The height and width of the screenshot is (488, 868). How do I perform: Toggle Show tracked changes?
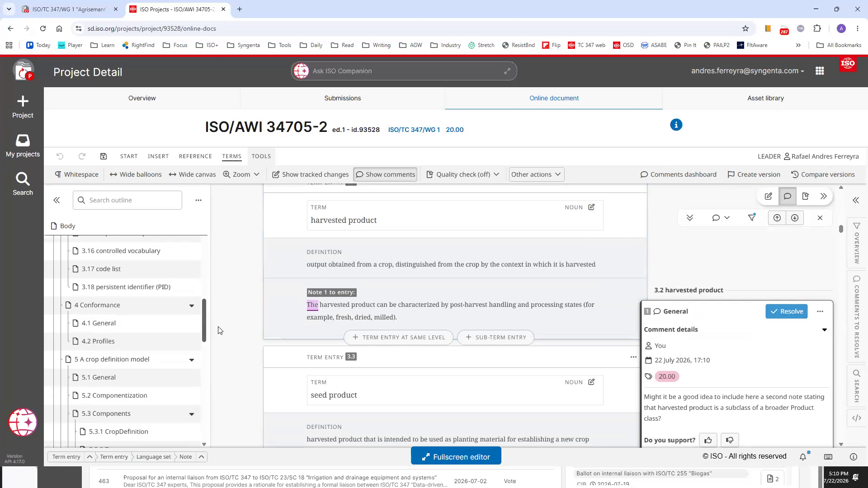pyautogui.click(x=310, y=174)
